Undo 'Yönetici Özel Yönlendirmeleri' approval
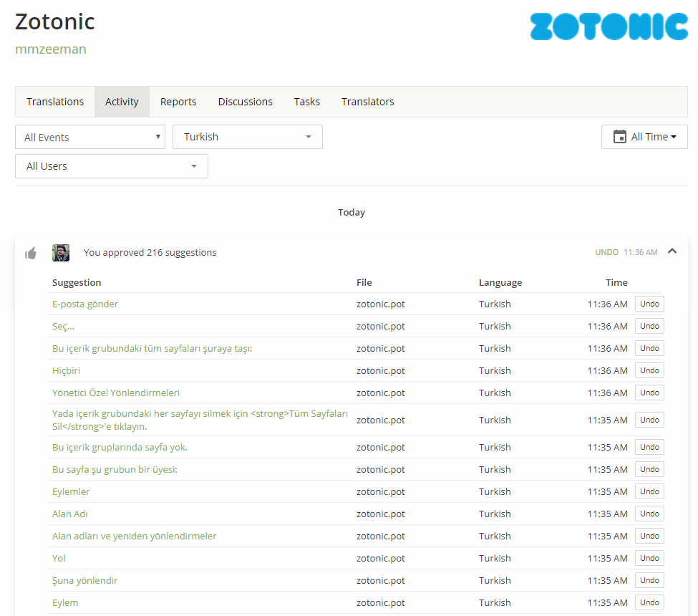The image size is (698, 616). coord(649,393)
